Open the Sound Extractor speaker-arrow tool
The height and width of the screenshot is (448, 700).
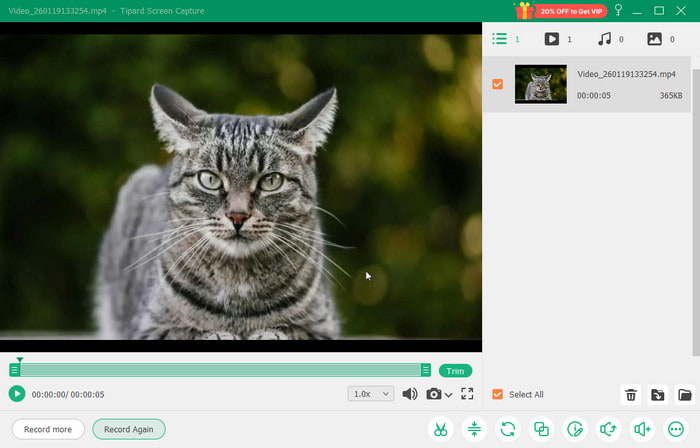click(608, 429)
